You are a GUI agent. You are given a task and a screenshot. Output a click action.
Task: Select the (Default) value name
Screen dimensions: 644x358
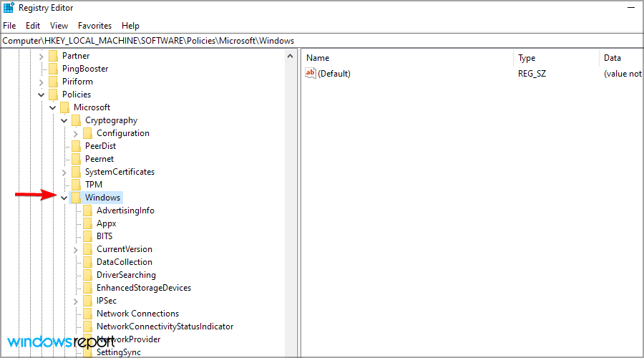tap(334, 74)
